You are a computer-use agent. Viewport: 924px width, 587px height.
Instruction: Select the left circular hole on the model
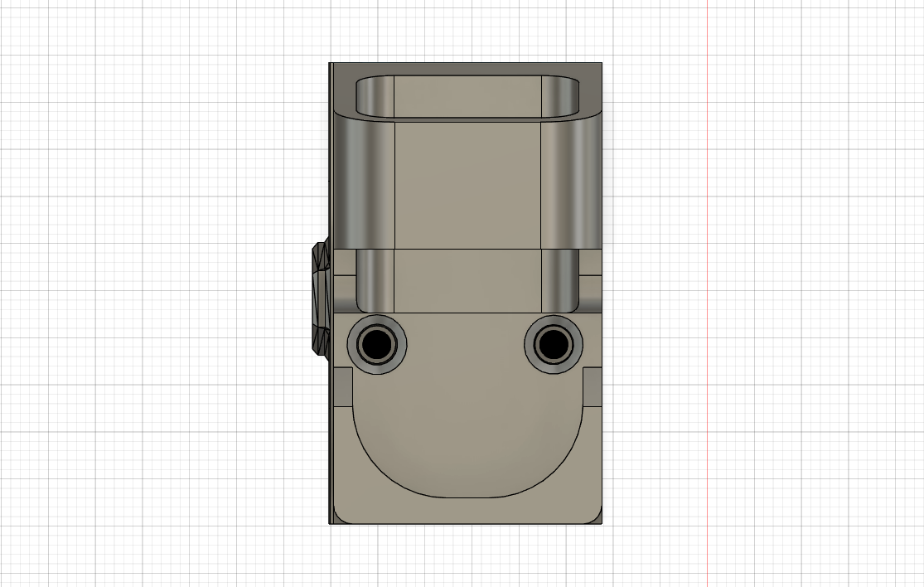click(x=378, y=345)
